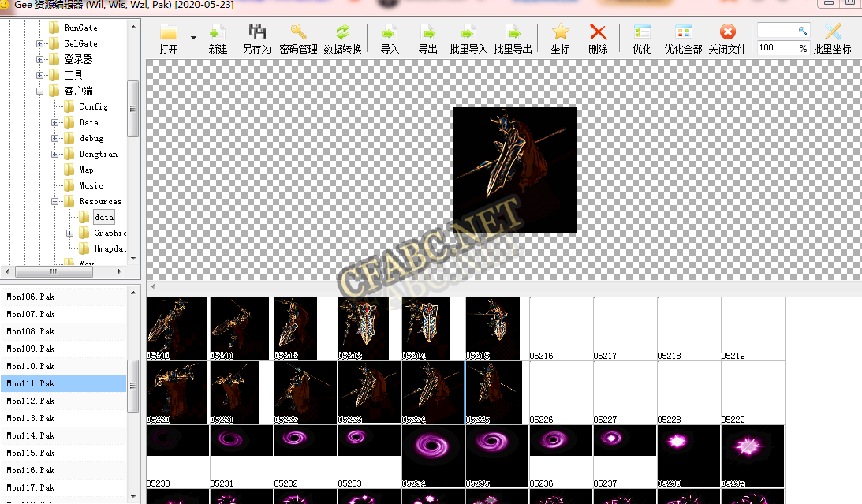The image size is (862, 504).
Task: Close file with 关闭文件 icon
Action: pos(727,39)
